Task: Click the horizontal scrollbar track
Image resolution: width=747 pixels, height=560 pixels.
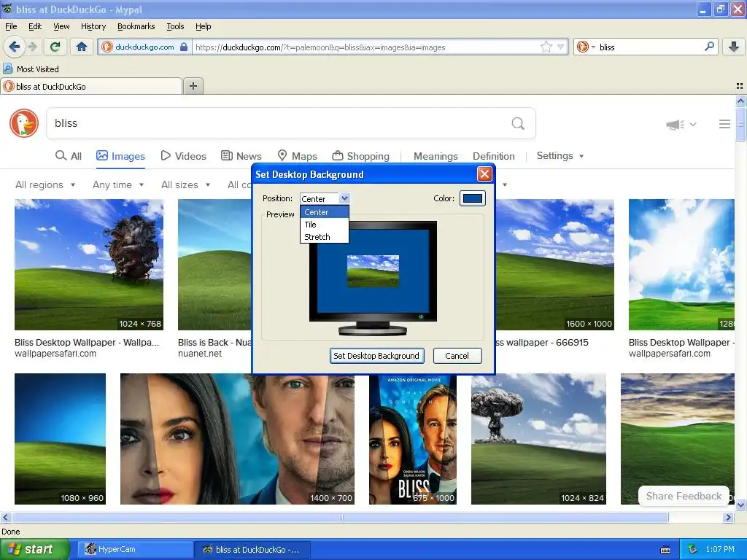Action: [x=341, y=518]
